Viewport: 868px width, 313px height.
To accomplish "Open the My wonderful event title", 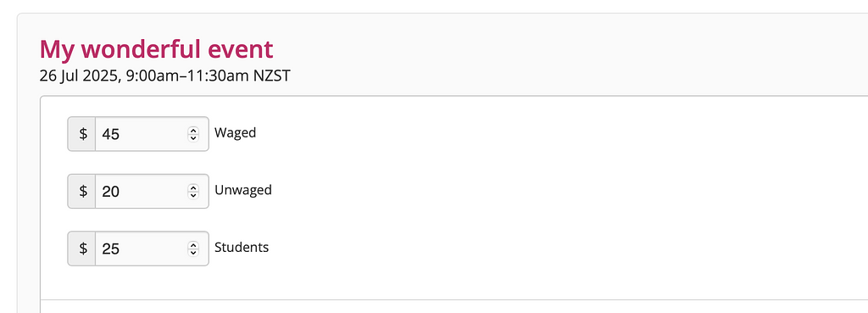I will 157,49.
